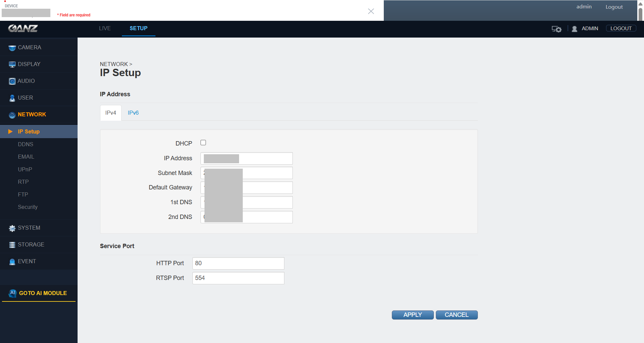Viewport: 644px width, 343px height.
Task: Open the DDNS settings page
Action: pyautogui.click(x=26, y=144)
